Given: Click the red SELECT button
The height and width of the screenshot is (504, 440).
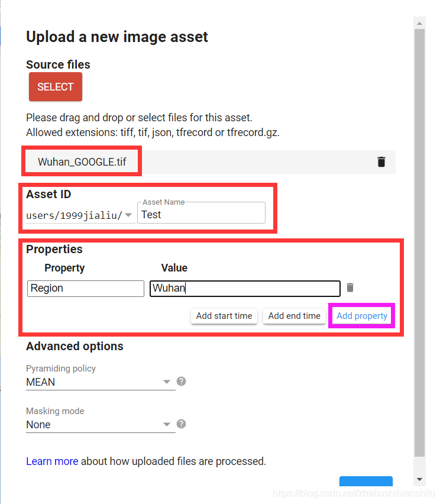Looking at the screenshot, I should (x=56, y=87).
